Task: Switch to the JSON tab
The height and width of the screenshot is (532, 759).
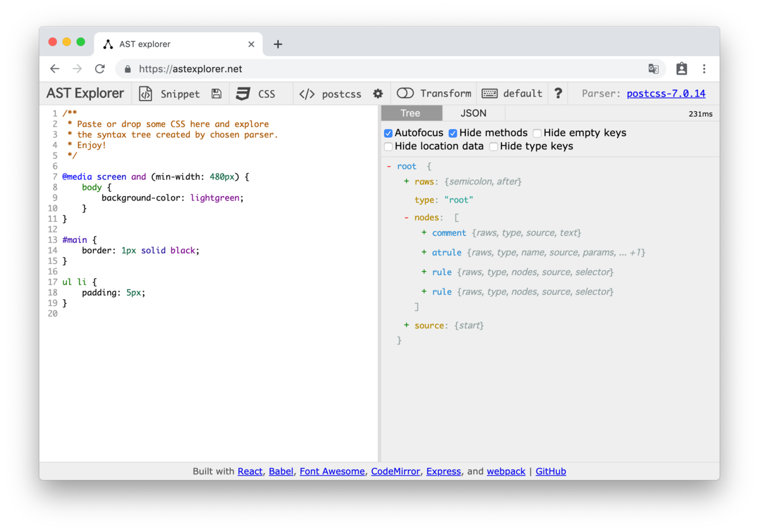Action: coord(473,113)
